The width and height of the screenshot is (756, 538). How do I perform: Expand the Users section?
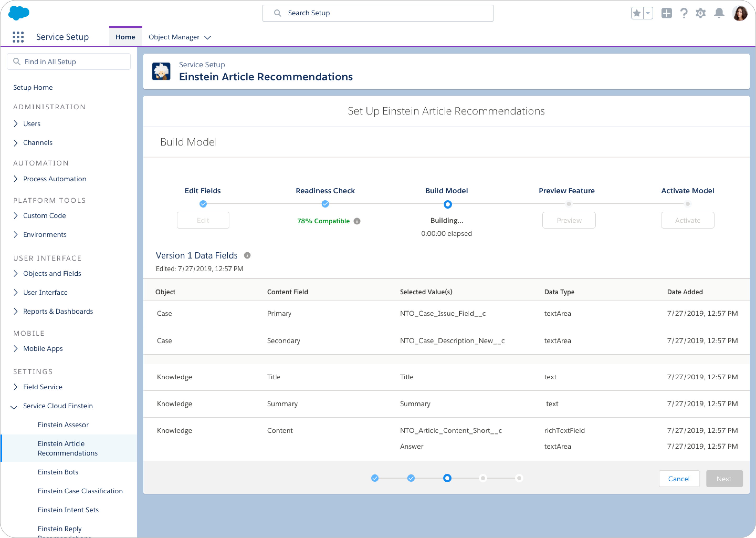pyautogui.click(x=15, y=123)
